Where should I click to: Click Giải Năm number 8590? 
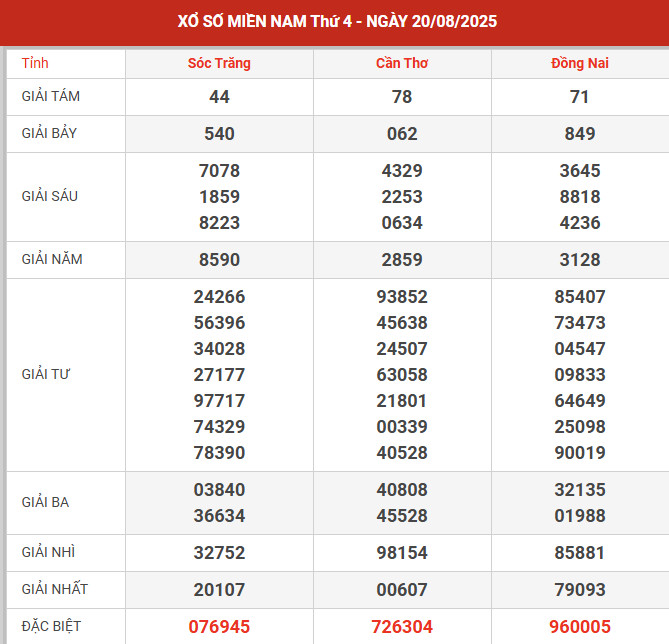pos(219,260)
